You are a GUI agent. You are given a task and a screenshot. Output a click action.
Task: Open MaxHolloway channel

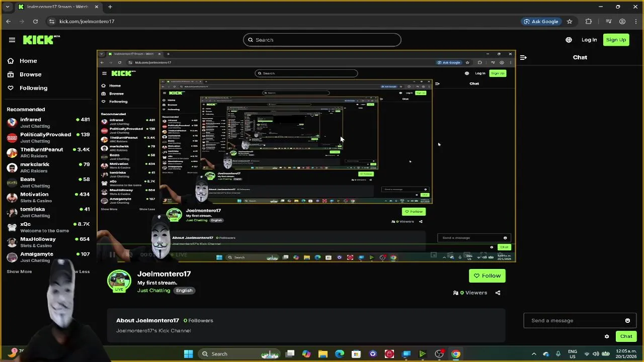(x=48, y=242)
